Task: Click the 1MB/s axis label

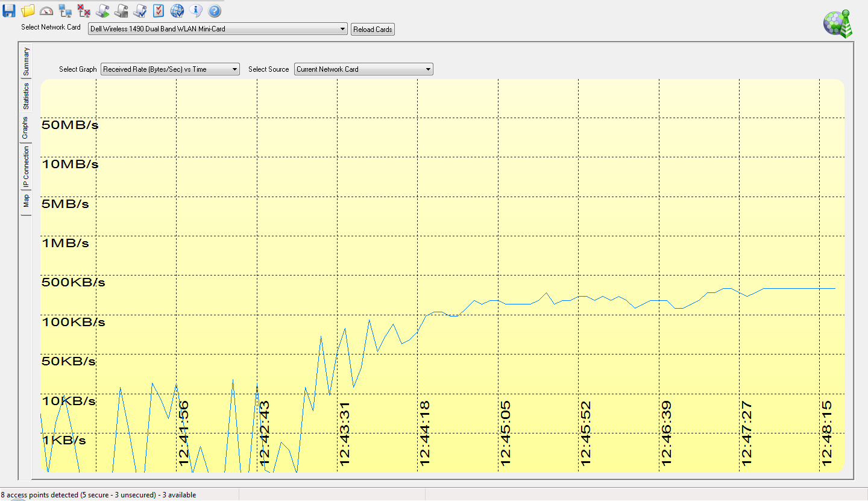Action: pyautogui.click(x=65, y=244)
